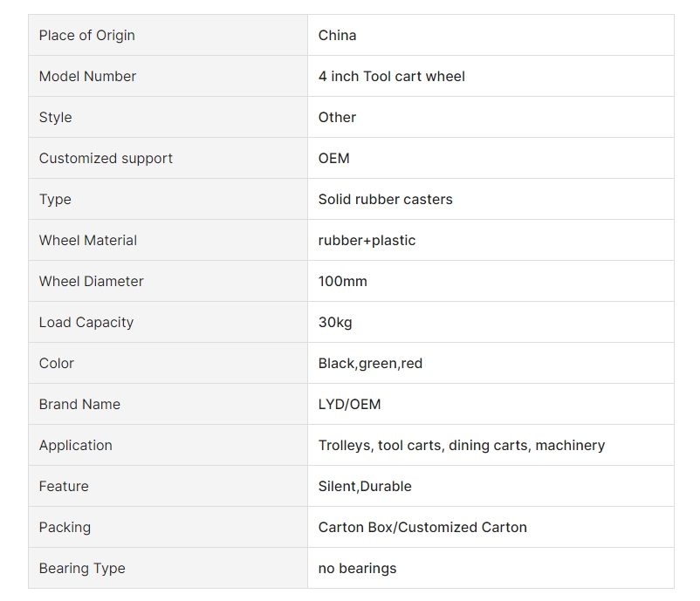The image size is (700, 601).
Task: Select the 'no bearings' value cell
Action: [x=491, y=568]
